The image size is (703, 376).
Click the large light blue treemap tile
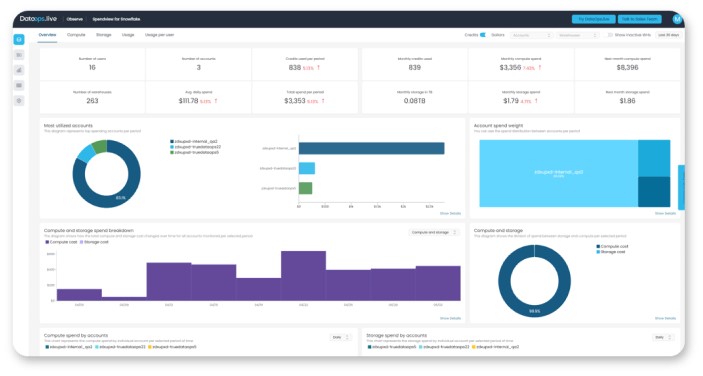[x=558, y=173]
